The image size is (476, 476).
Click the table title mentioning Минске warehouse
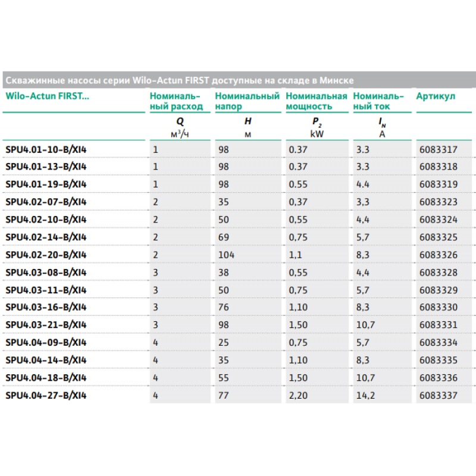180,80
